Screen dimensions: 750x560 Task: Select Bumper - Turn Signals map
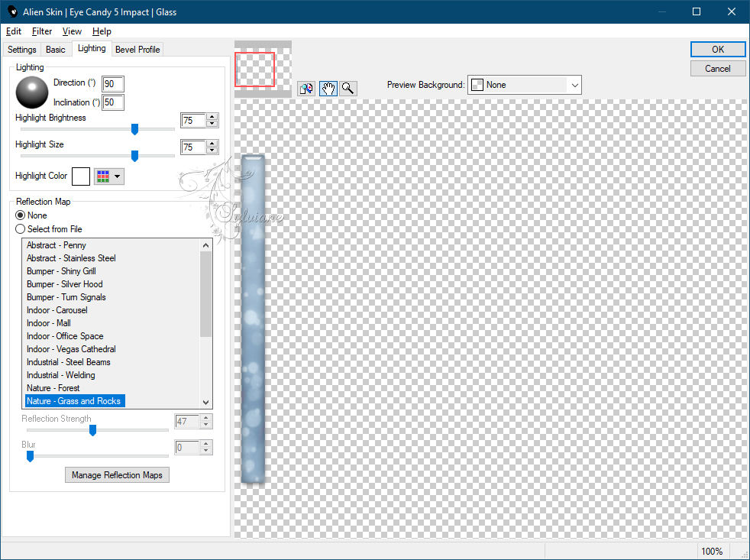(x=66, y=296)
